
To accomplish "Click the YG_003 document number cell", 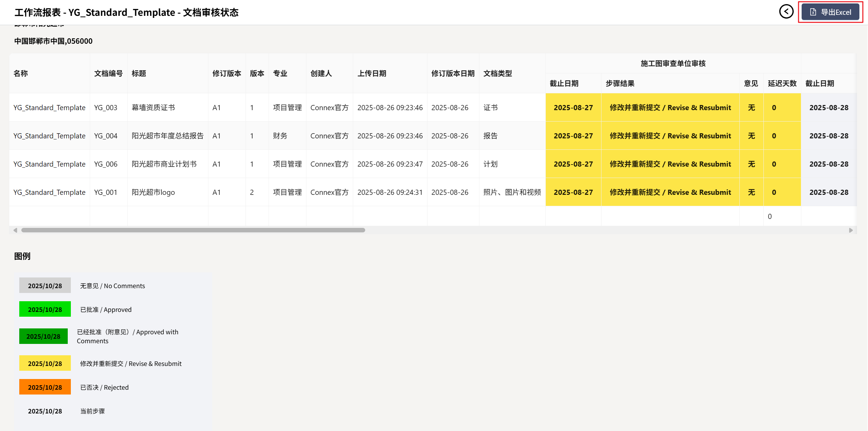I will [x=106, y=107].
